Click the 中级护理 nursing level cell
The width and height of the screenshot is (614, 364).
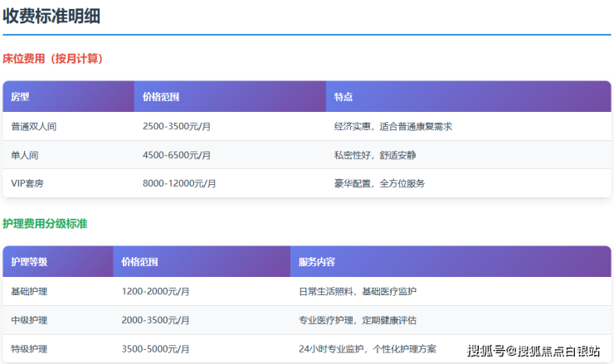tap(29, 320)
